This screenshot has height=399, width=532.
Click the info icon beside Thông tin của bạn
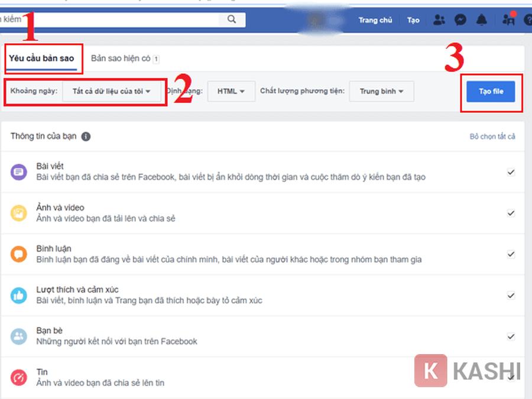pyautogui.click(x=86, y=137)
